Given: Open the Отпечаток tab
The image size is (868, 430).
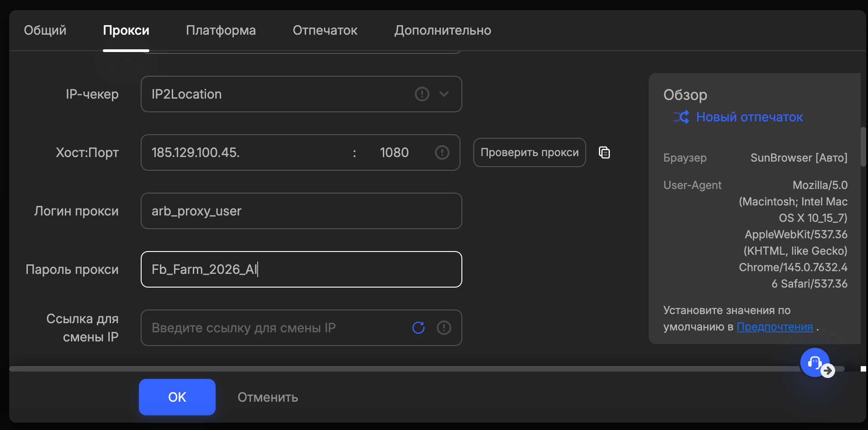Looking at the screenshot, I should click(325, 30).
